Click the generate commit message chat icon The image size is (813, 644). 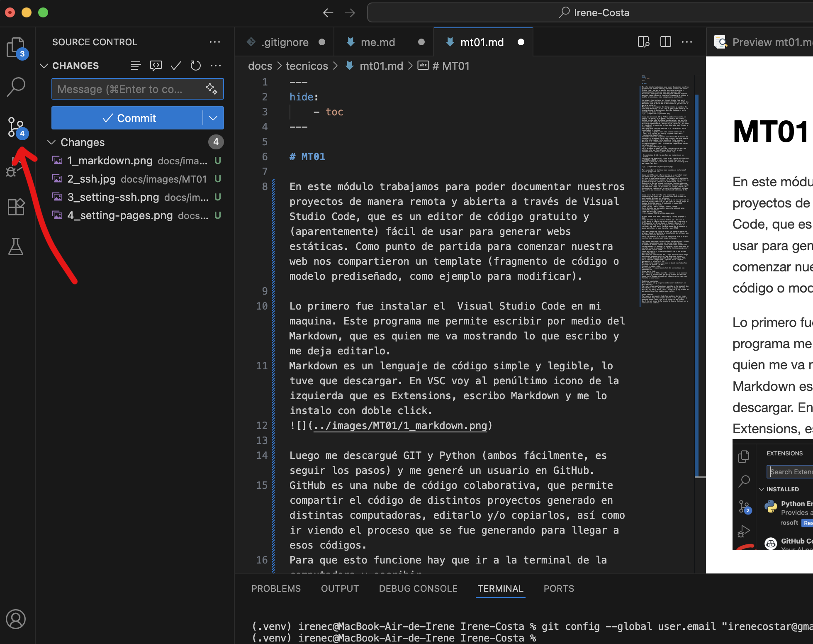156,66
